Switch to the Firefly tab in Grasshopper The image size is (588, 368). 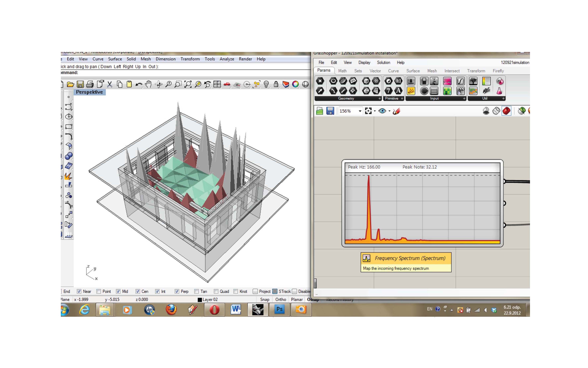point(498,71)
